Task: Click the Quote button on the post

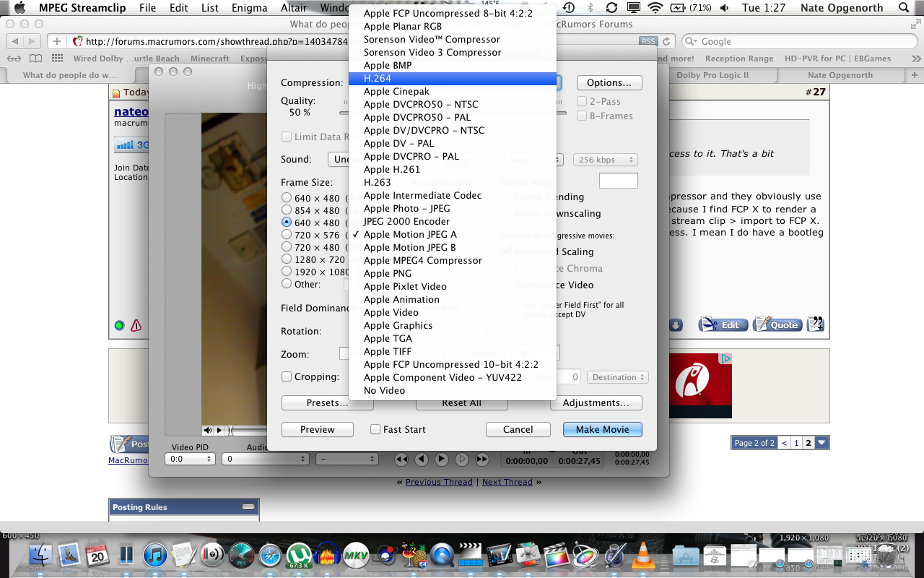Action: (x=777, y=324)
